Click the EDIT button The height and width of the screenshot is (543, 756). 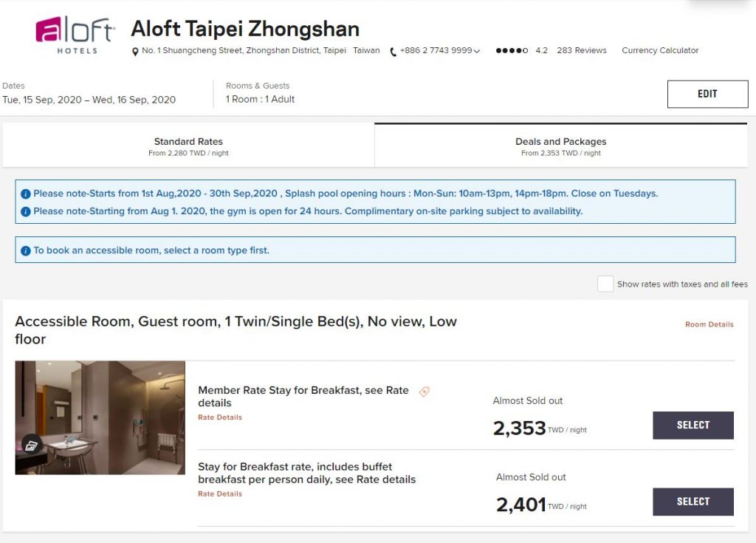707,94
